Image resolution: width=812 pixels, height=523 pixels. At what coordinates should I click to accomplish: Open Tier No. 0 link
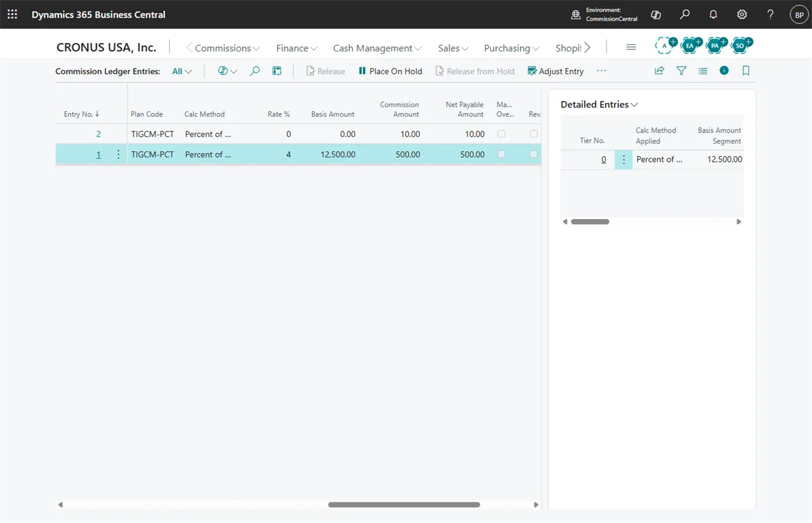coord(603,159)
